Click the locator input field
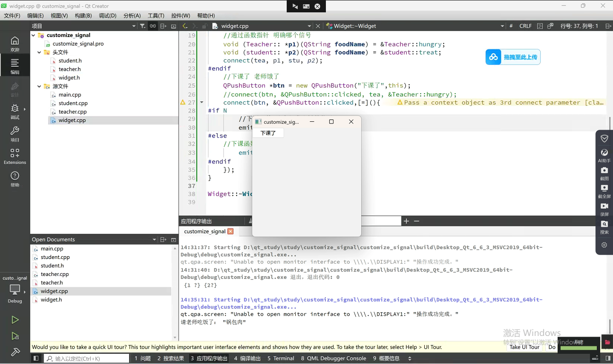Viewport: 613px width, 364px height. (x=87, y=358)
